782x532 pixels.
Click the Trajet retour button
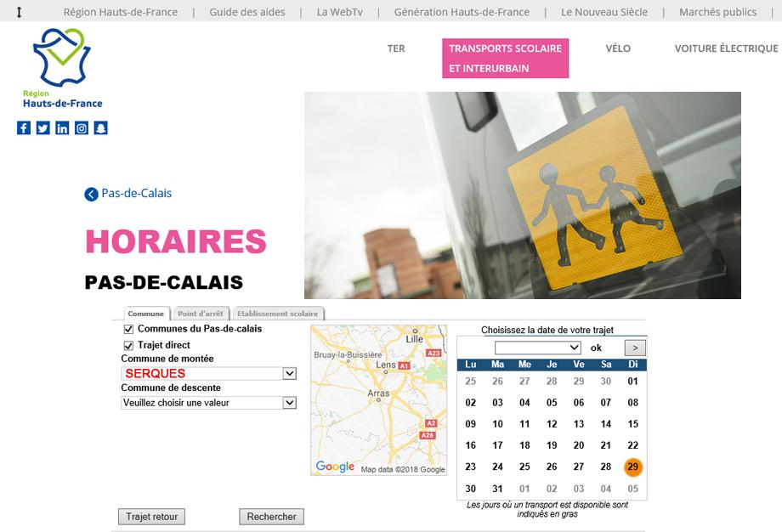pos(151,517)
